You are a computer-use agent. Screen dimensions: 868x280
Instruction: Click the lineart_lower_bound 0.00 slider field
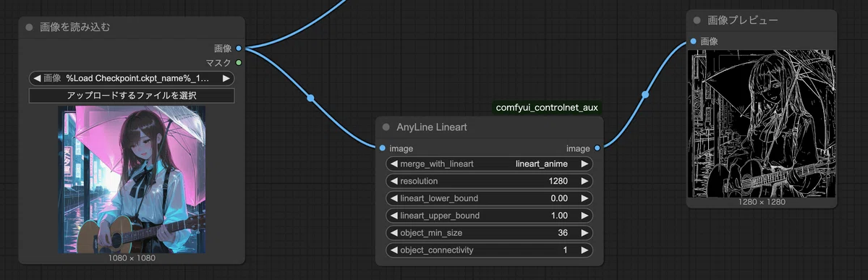490,198
